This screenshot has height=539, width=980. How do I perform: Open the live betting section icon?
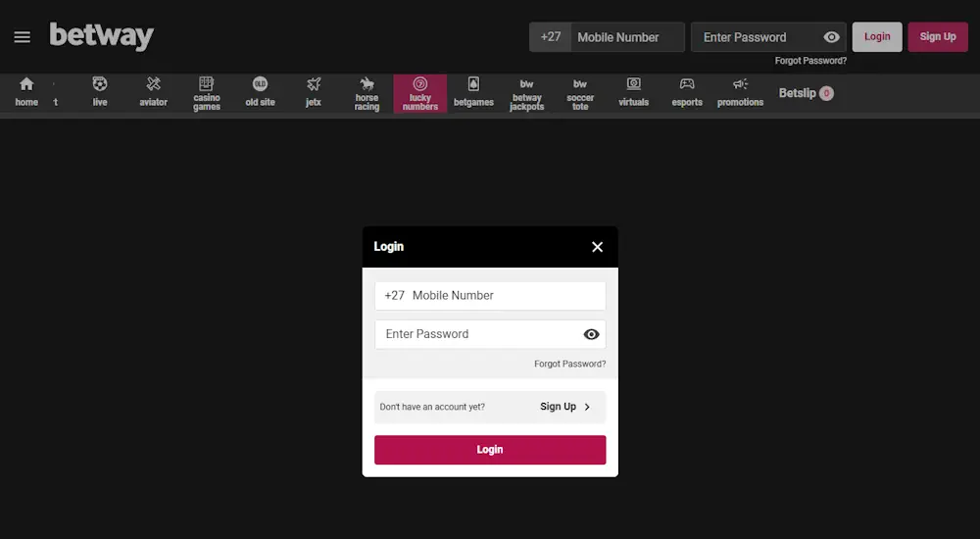tap(100, 85)
